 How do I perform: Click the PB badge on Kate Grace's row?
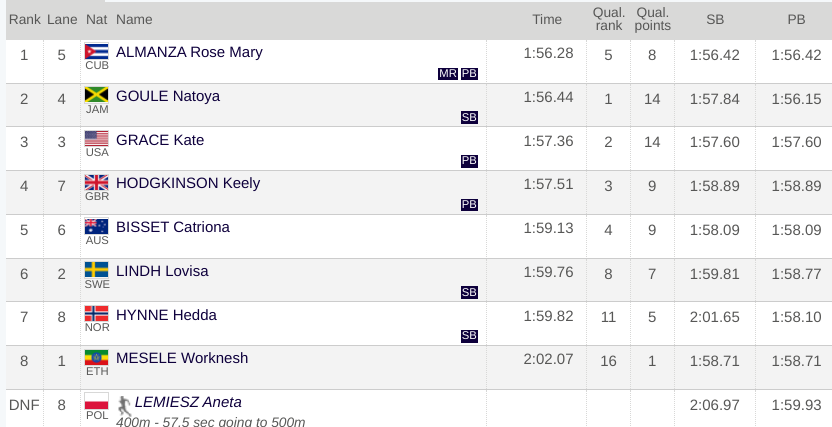(x=469, y=161)
